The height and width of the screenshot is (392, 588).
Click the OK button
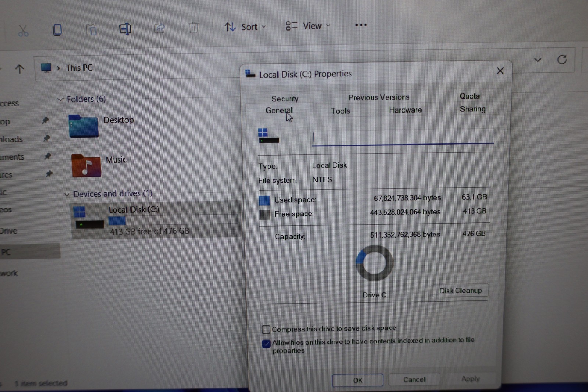[357, 380]
